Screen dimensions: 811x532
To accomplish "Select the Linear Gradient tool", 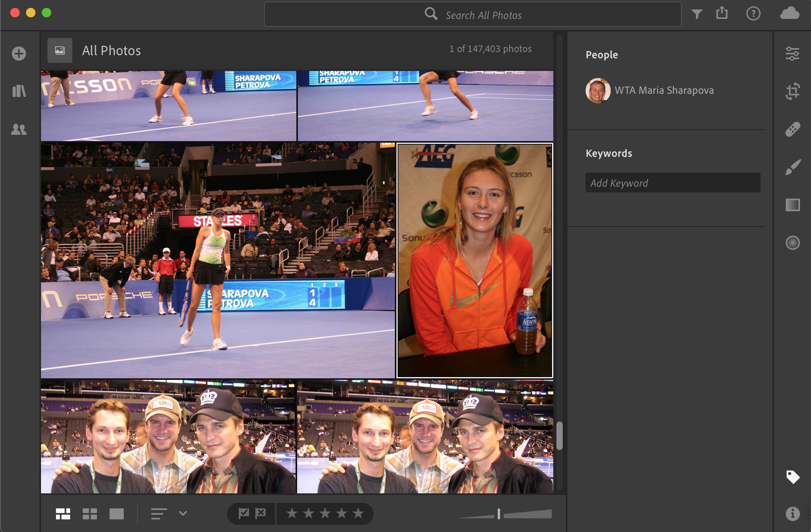I will (x=792, y=205).
